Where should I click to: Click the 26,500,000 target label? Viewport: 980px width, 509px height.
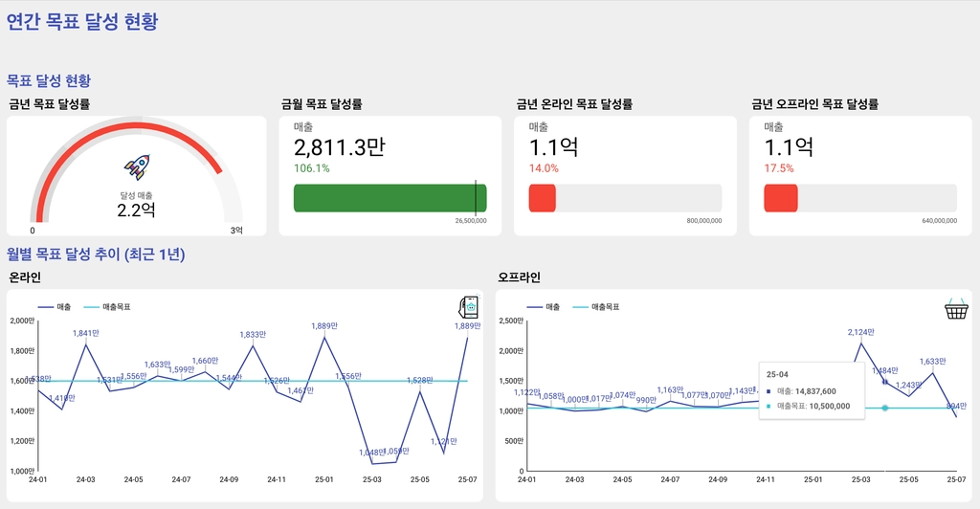[x=471, y=220]
